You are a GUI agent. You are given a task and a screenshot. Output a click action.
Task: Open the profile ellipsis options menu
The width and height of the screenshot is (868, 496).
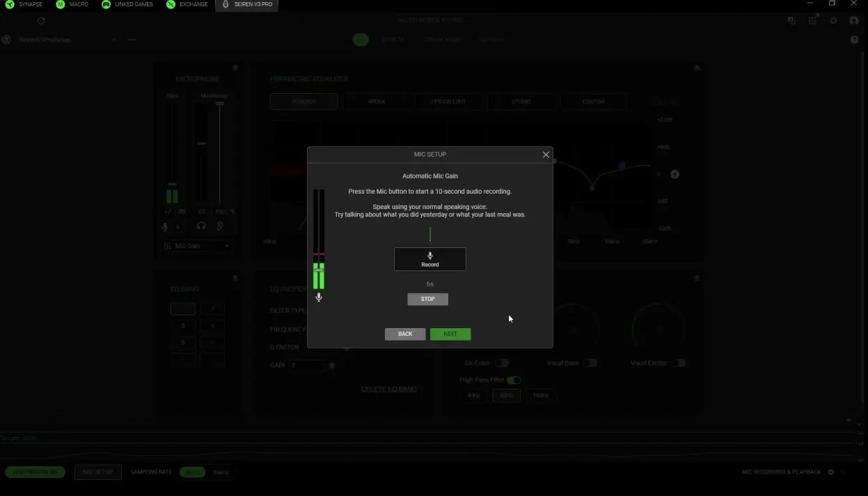coord(131,40)
